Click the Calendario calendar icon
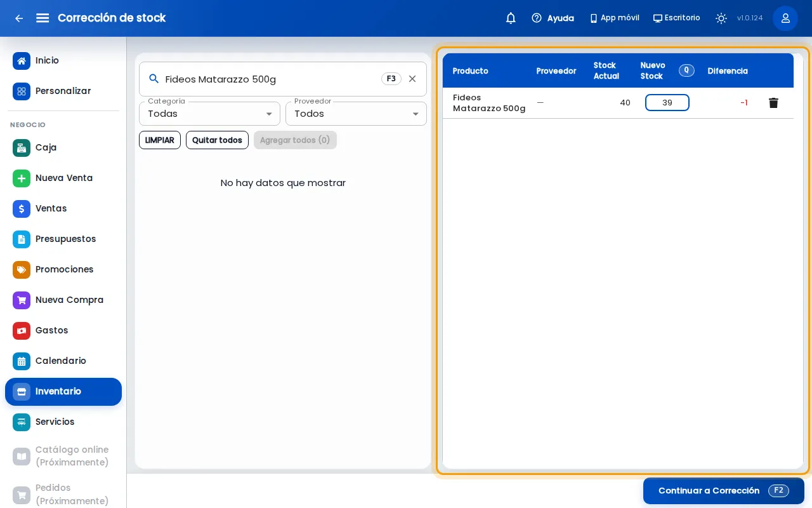The height and width of the screenshot is (508, 812). click(22, 361)
